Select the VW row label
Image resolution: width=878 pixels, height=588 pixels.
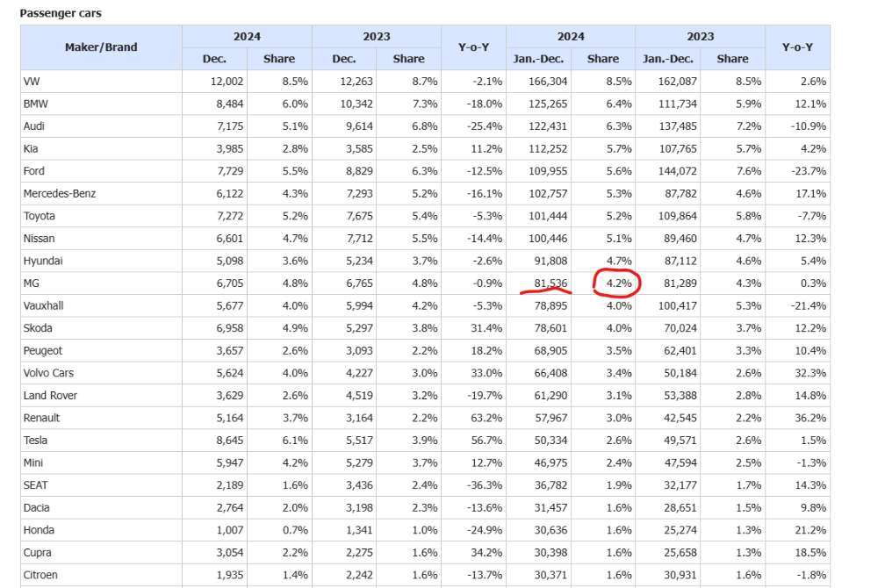[x=32, y=82]
